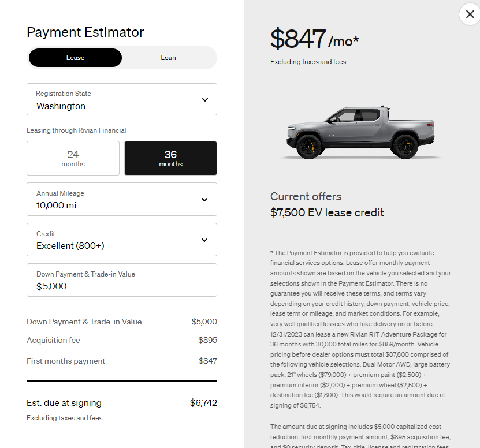Viewport: 480px width, 448px height.
Task: Select the 24 months lease term
Action: (73, 158)
